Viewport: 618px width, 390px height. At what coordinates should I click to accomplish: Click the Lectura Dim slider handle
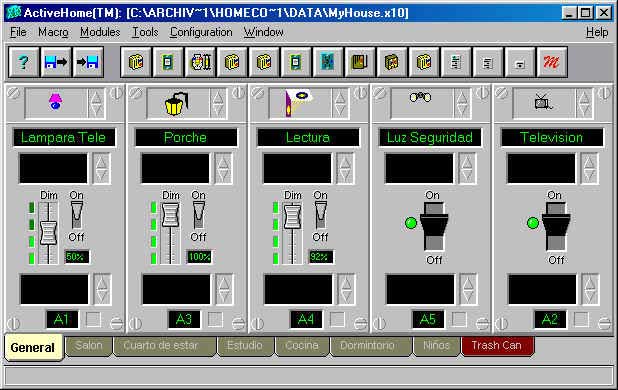click(x=292, y=216)
